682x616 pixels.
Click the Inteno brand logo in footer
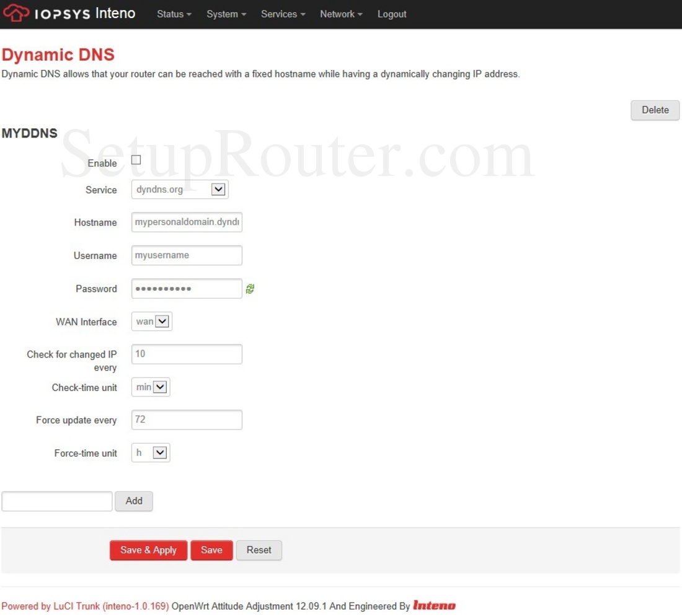click(x=434, y=606)
